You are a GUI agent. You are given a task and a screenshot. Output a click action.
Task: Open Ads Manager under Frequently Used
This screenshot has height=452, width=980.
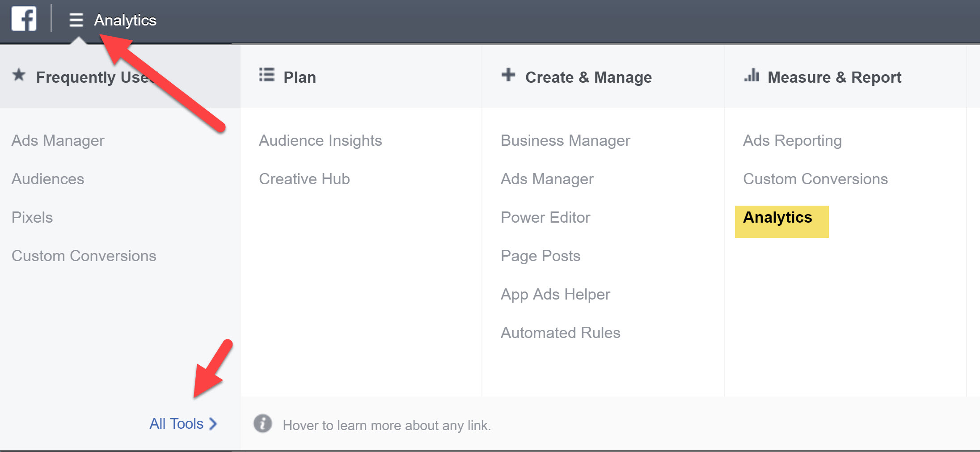point(58,141)
